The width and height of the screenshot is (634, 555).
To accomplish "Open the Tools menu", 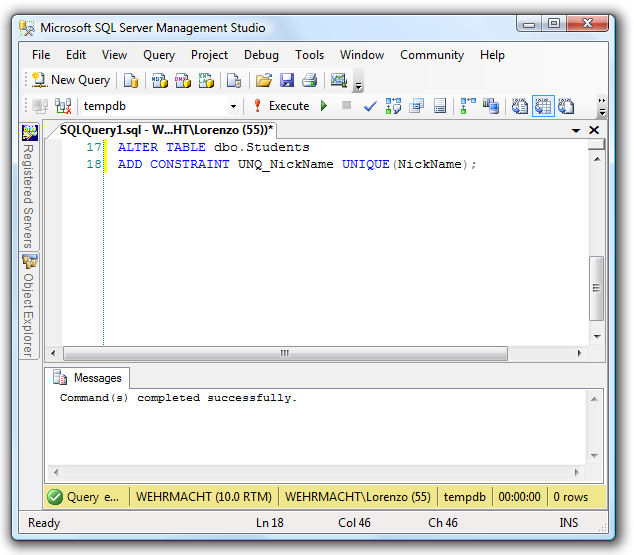I will tap(309, 55).
